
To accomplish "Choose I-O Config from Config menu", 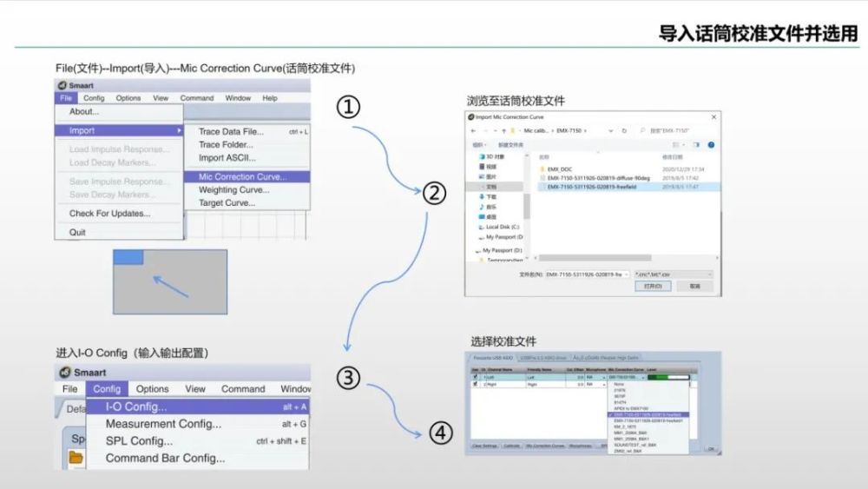I will [198, 406].
